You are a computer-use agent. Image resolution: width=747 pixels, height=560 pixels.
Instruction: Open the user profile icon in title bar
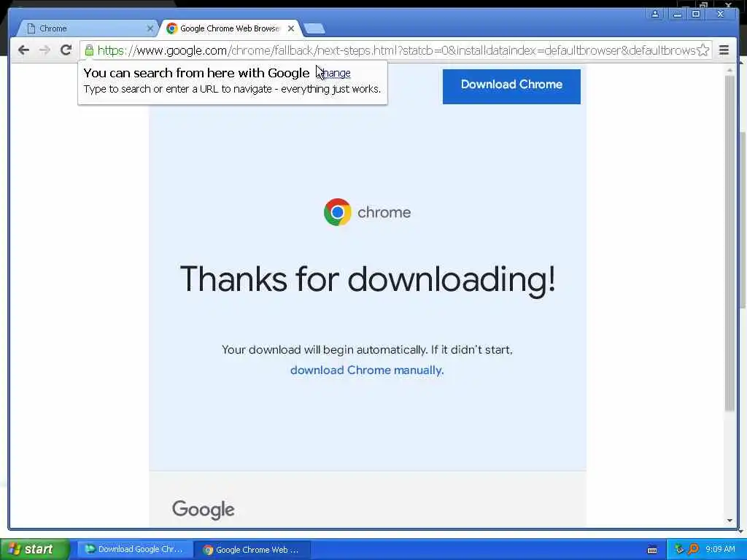(x=655, y=14)
